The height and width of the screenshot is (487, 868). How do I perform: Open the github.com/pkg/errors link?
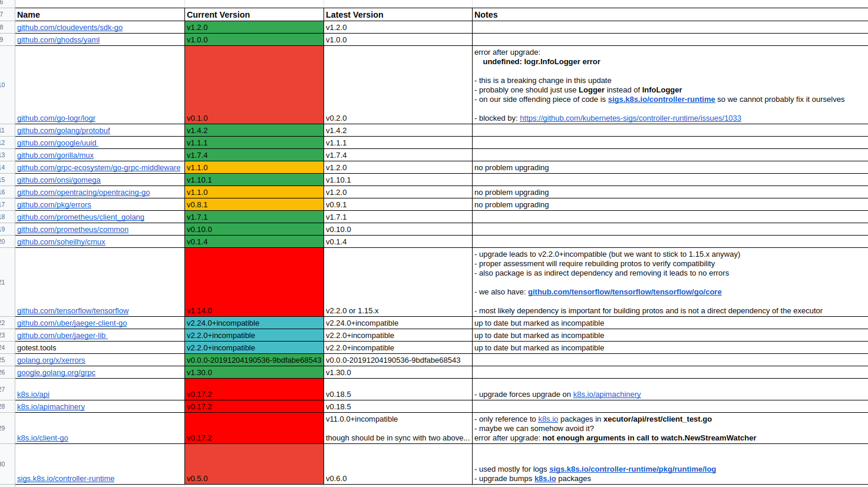[54, 204]
